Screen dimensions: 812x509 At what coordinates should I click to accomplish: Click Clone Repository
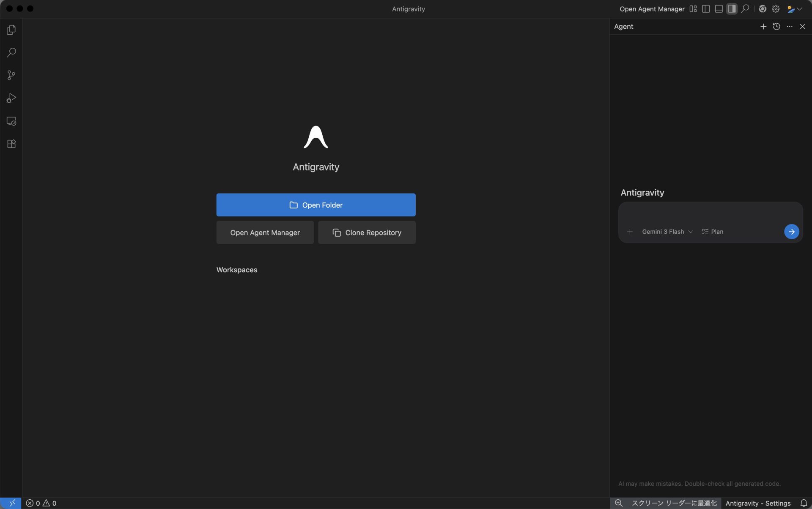coord(366,232)
